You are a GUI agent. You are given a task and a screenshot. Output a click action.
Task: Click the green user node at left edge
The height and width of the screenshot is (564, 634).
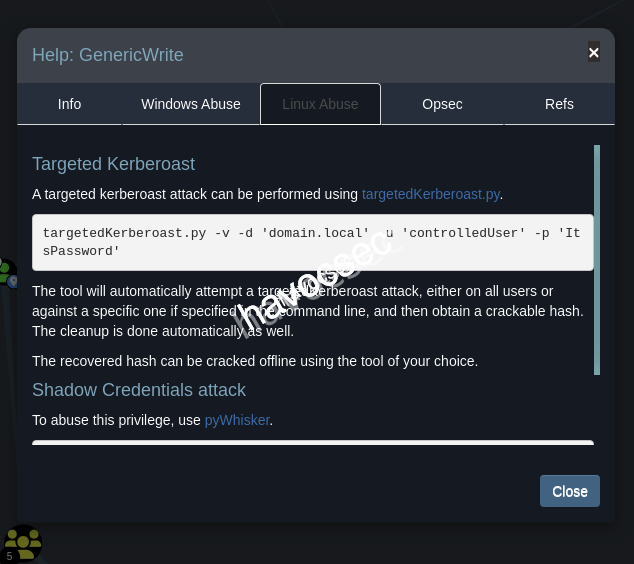click(5, 270)
